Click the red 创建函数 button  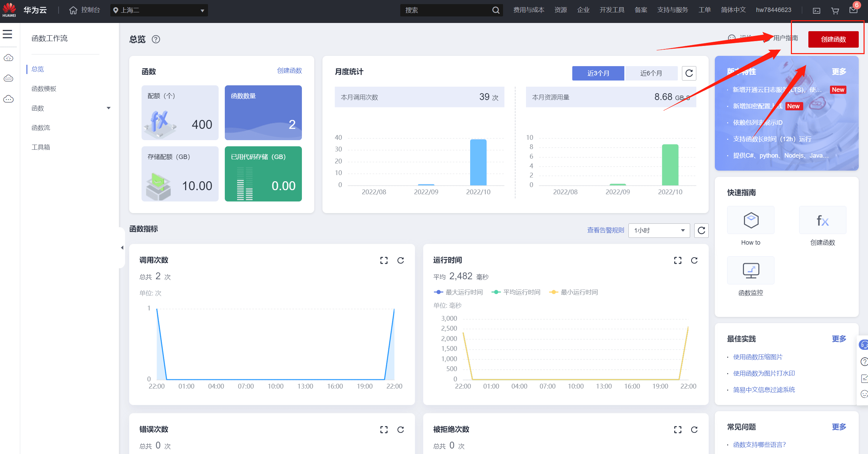pos(833,39)
